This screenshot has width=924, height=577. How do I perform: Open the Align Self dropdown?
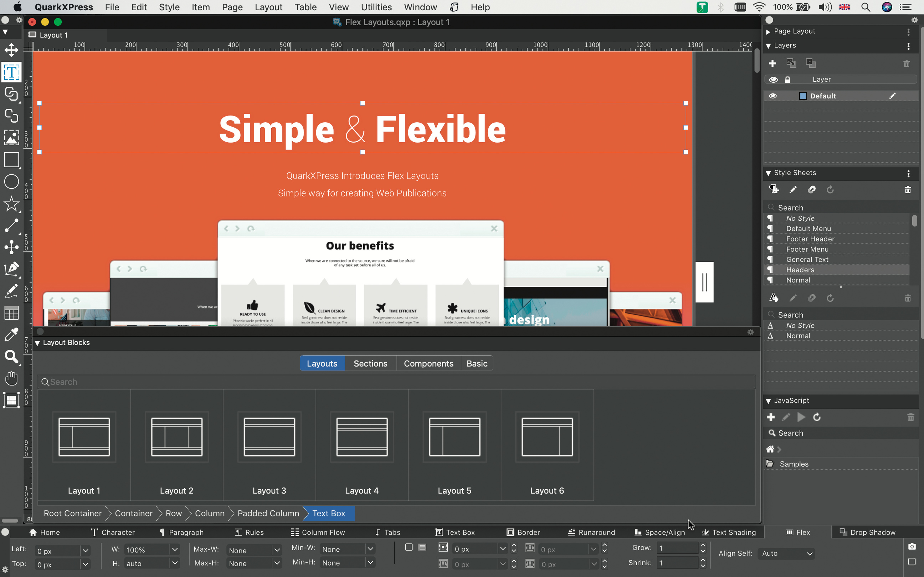click(x=787, y=553)
